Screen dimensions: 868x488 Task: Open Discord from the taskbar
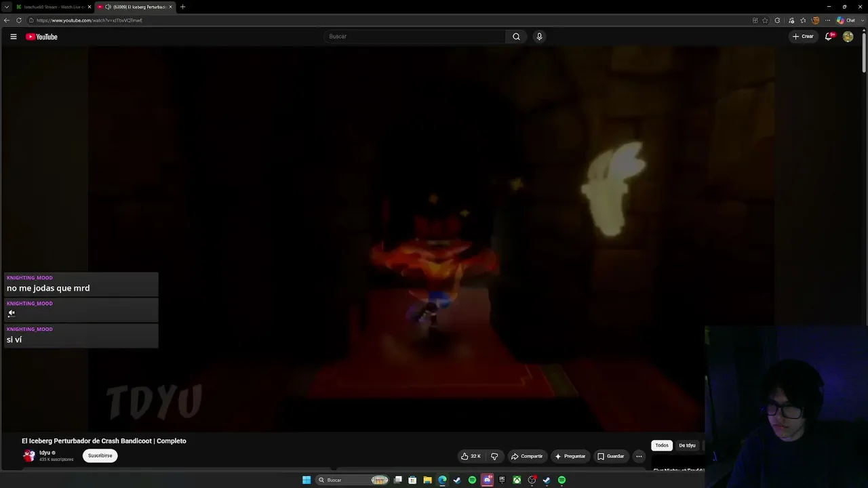coord(487,480)
